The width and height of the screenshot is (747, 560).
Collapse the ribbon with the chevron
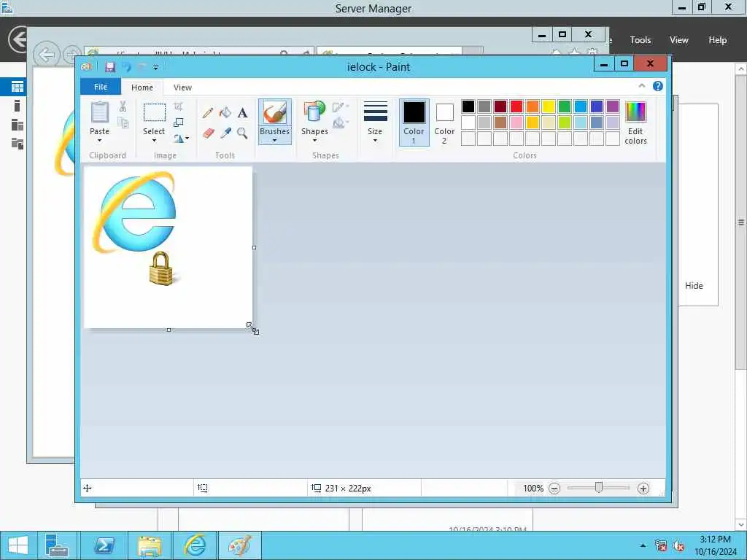[x=642, y=86]
